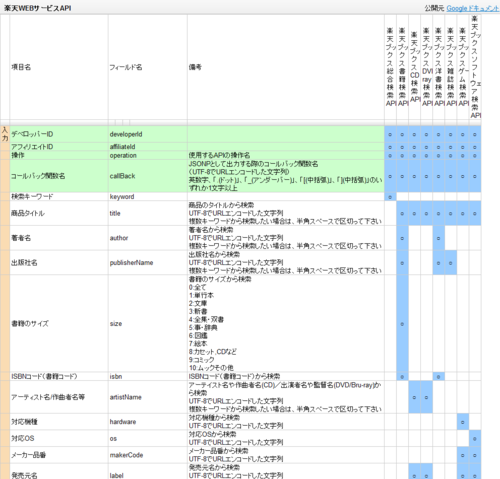Select the os field cell
The image size is (500, 479).
pyautogui.click(x=148, y=438)
